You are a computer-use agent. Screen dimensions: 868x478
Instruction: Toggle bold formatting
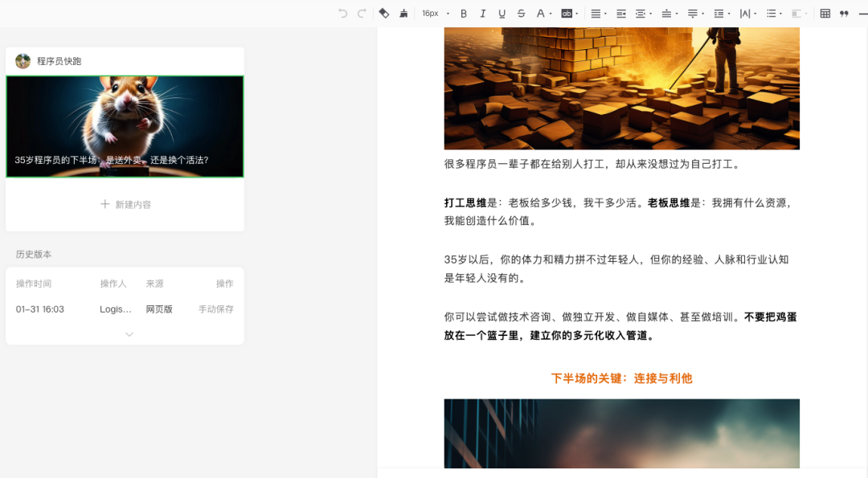pyautogui.click(x=464, y=14)
